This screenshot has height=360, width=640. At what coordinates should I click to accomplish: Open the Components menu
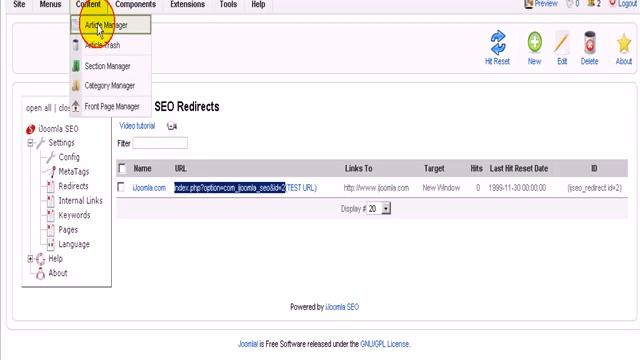pyautogui.click(x=136, y=4)
